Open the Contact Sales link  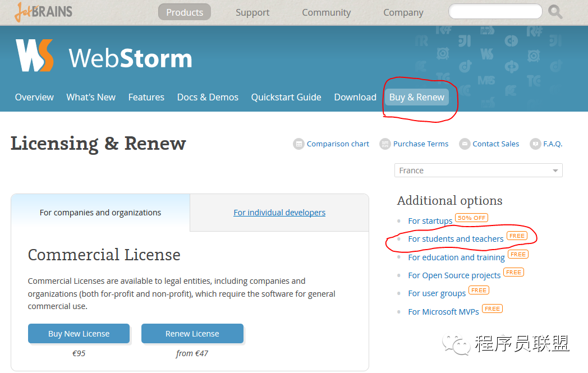(x=496, y=144)
